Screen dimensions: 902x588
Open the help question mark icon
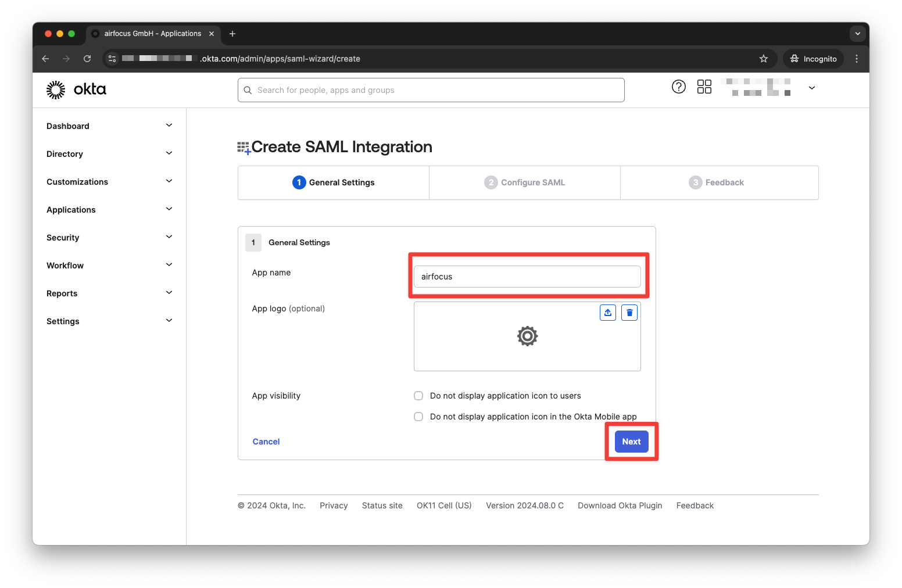tap(679, 87)
